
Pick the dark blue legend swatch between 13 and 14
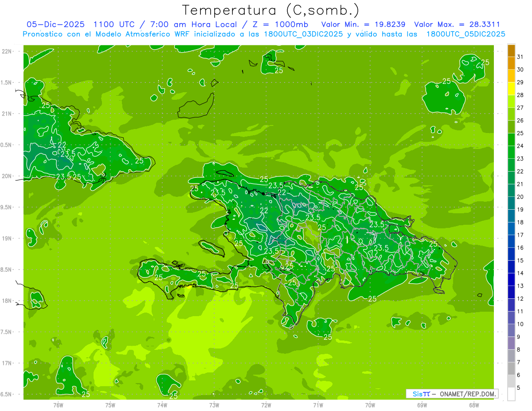point(511,280)
